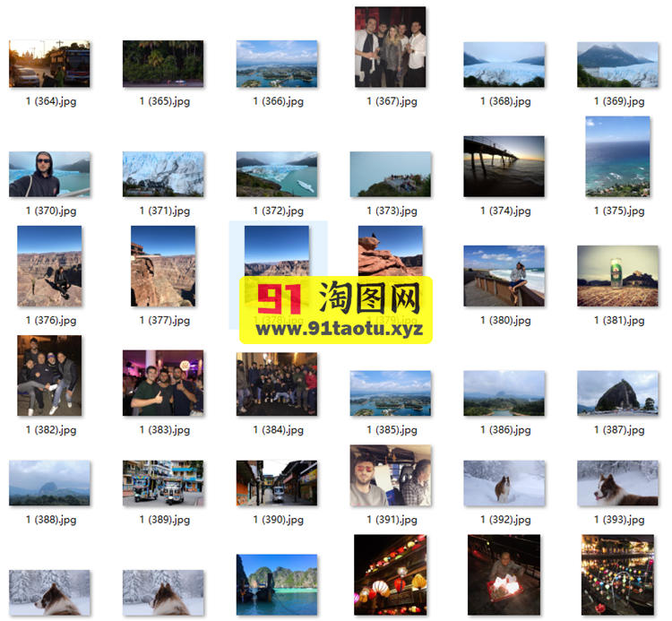
Task: Click the file name 1 (388).jpg
Action: pyautogui.click(x=51, y=520)
